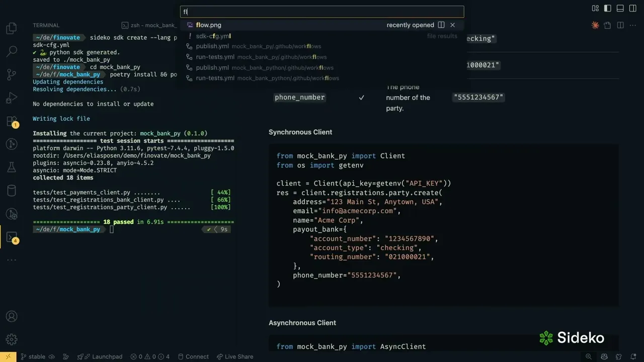Viewport: 644px width, 362px height.
Task: Select sdk-cfg.yml in quick open results
Action: tap(322, 36)
